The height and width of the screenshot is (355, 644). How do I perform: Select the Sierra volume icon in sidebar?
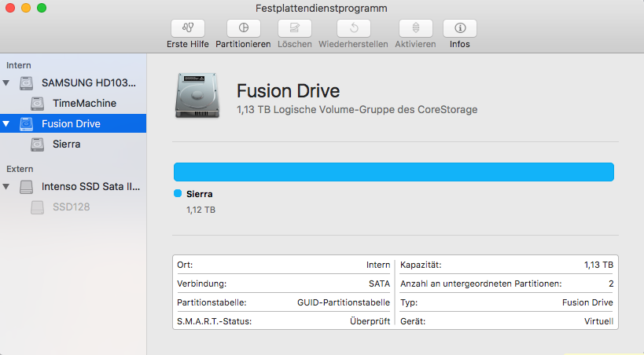click(38, 145)
